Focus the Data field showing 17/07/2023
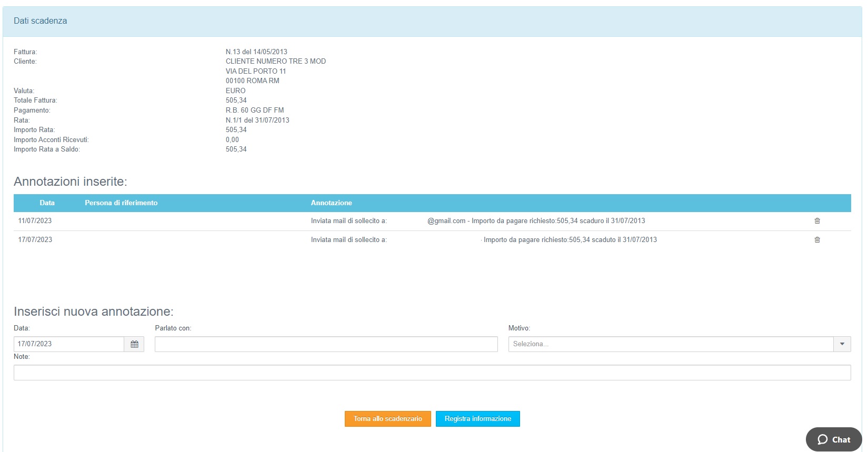Viewport: 868px width, 452px height. click(68, 344)
